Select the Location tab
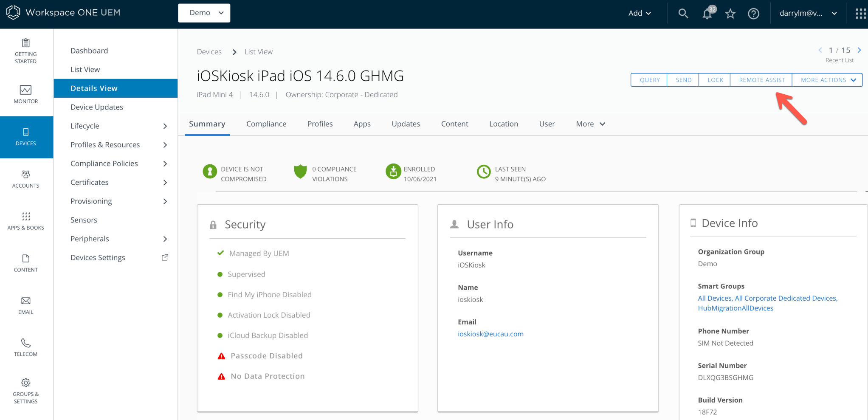 coord(504,124)
